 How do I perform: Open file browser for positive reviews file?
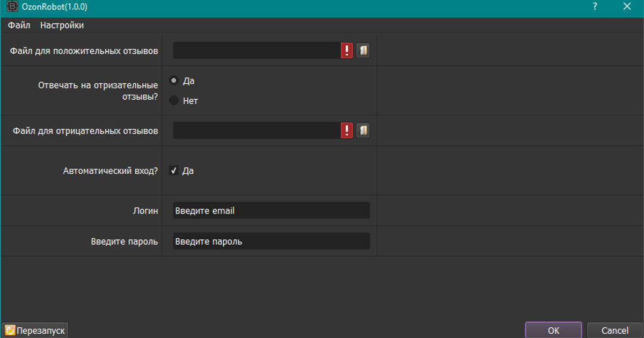[363, 50]
